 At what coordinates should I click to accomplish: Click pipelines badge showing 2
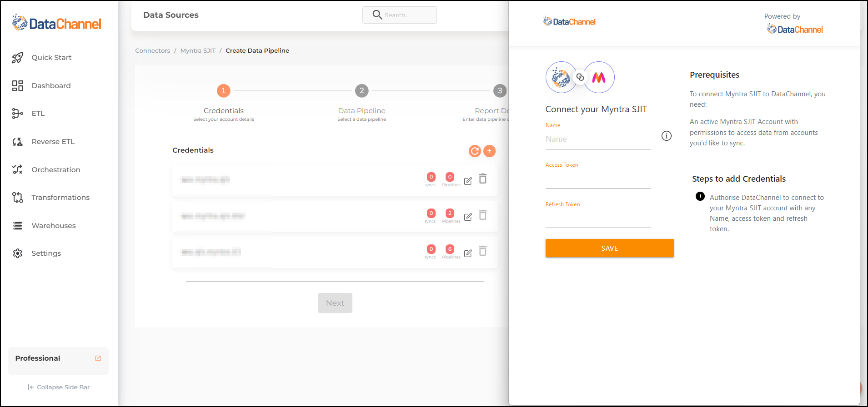point(450,213)
